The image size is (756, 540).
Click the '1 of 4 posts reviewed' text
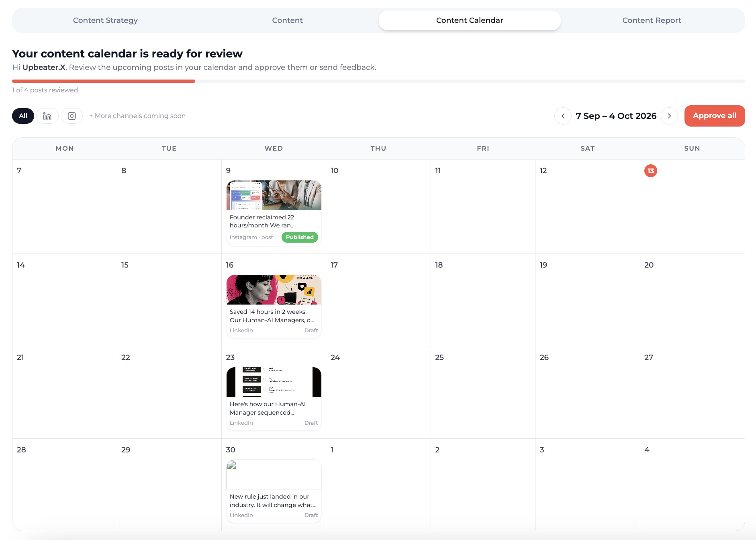pos(45,90)
